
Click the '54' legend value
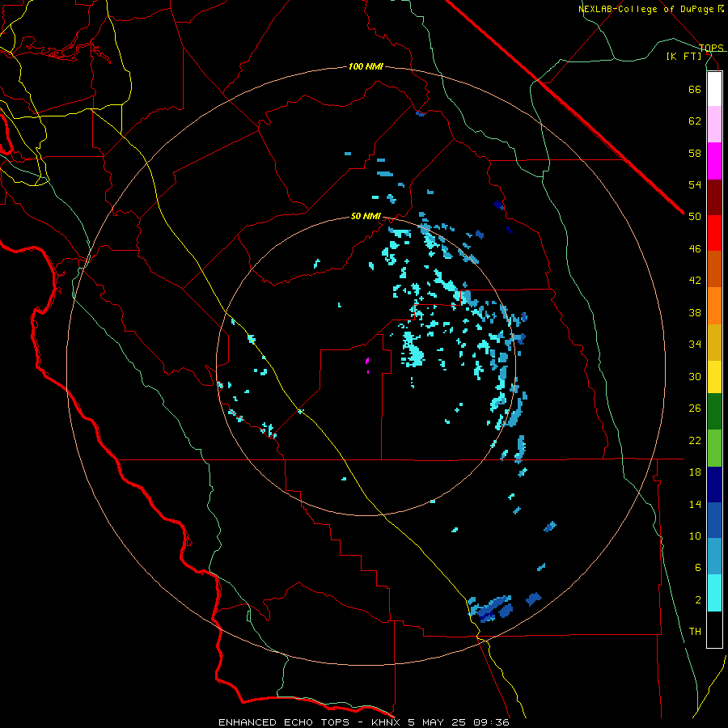click(695, 184)
